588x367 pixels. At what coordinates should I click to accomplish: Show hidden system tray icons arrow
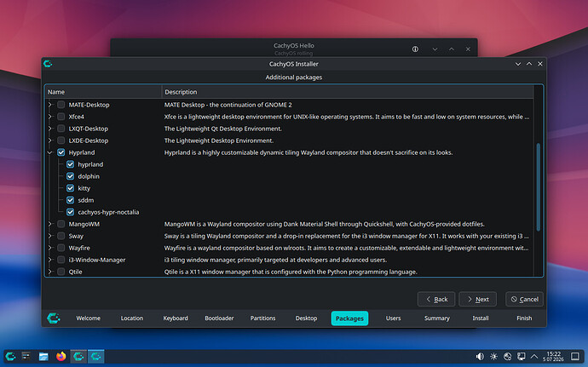[534, 356]
